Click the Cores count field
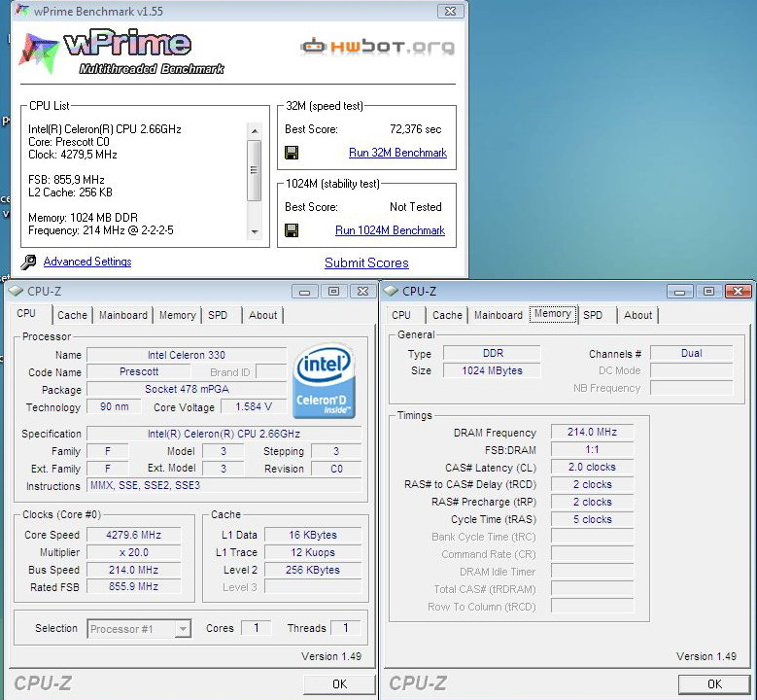Screen dimensions: 757x700 (x=256, y=628)
